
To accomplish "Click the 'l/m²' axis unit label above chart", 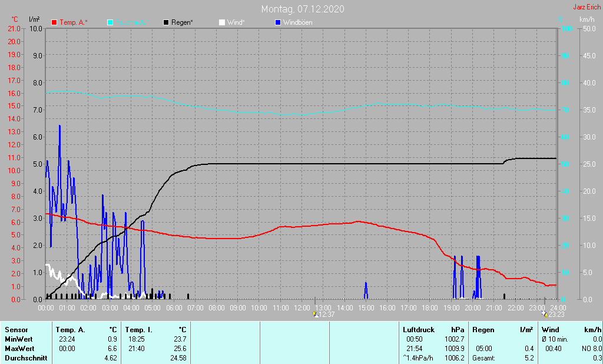I will tap(34, 19).
